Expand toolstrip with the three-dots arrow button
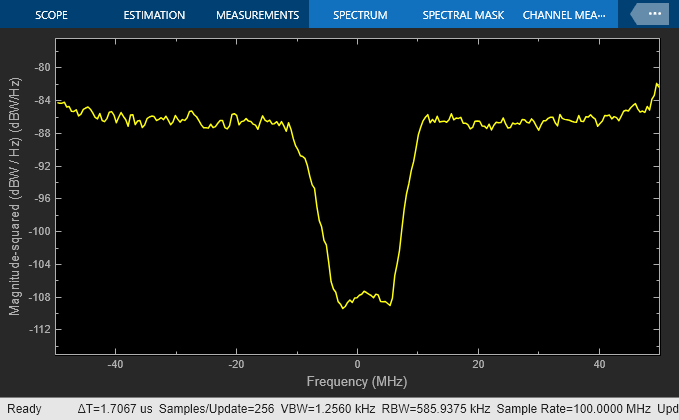 [650, 14]
